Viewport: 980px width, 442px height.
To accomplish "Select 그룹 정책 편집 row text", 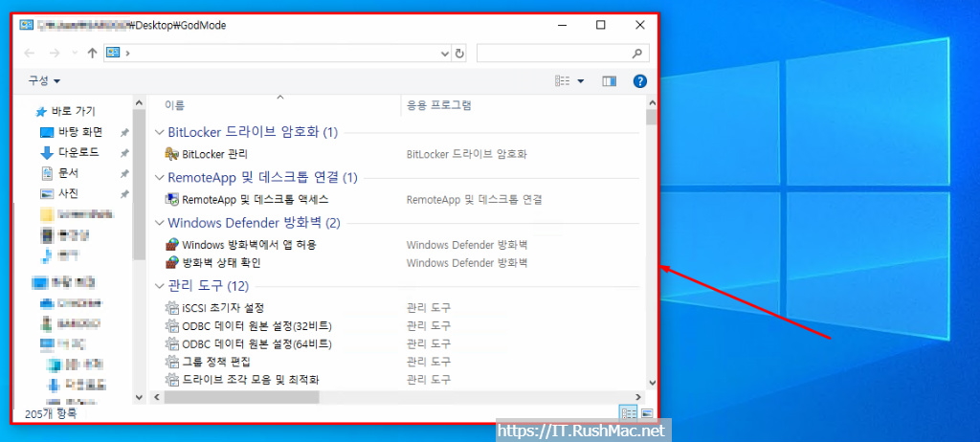I will (x=216, y=362).
